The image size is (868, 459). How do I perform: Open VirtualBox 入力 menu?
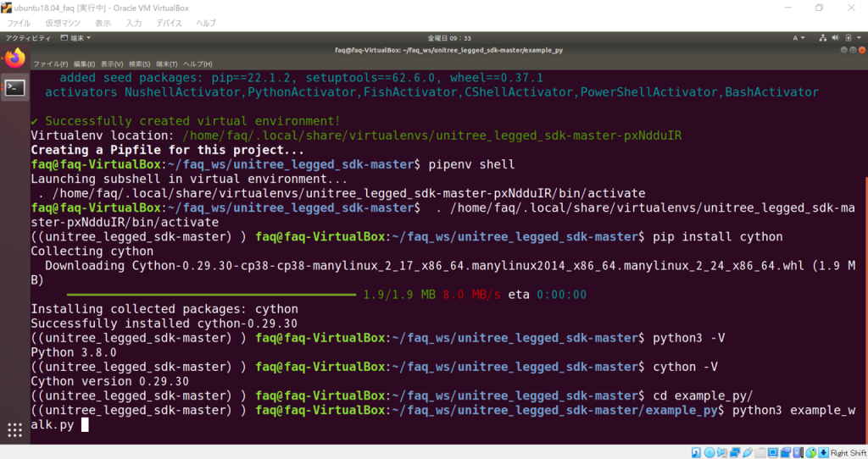(133, 23)
